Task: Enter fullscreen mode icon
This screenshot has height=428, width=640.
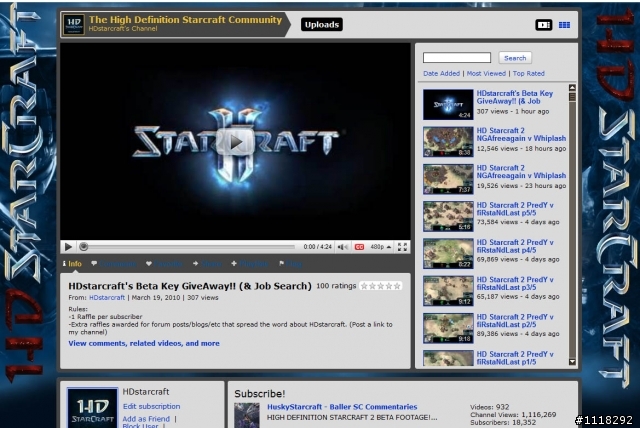Action: point(402,247)
